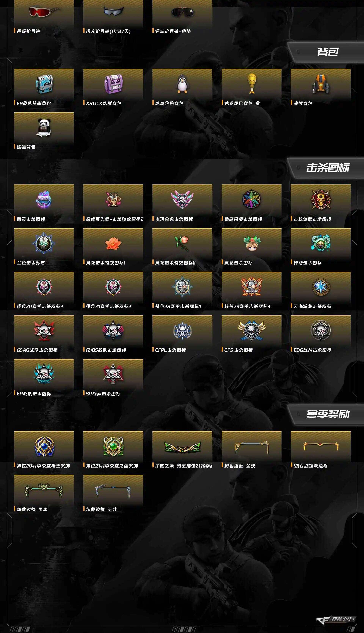Open the 击杀图标 section header
The height and width of the screenshot is (633, 364).
327,168
